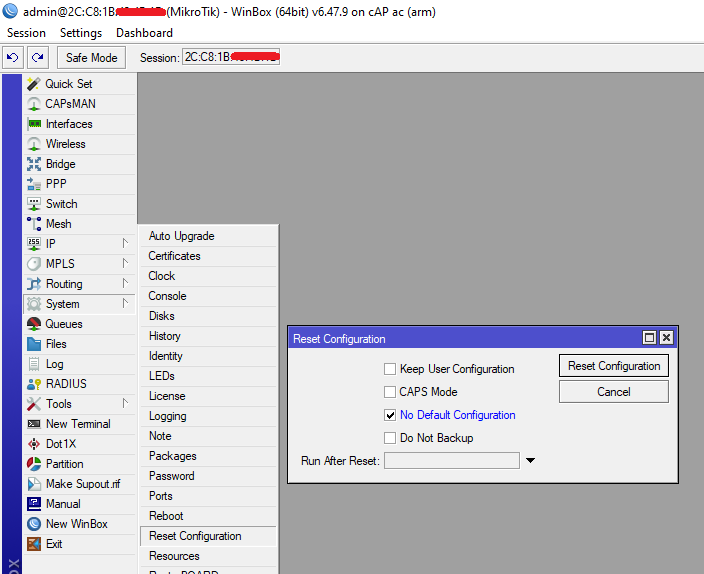The height and width of the screenshot is (574, 704).
Task: Expand the System submenu arrow
Action: (x=125, y=303)
